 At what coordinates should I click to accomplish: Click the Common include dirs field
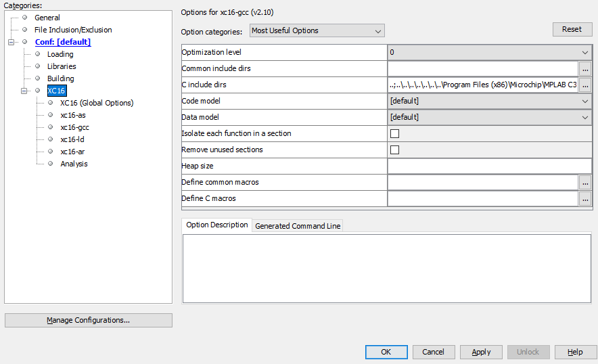(483, 69)
